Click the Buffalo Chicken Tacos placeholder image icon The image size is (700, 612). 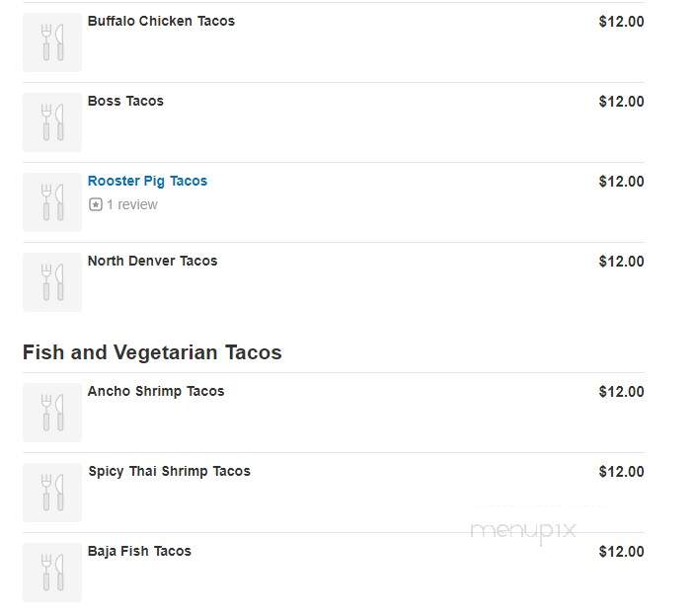coord(52,42)
